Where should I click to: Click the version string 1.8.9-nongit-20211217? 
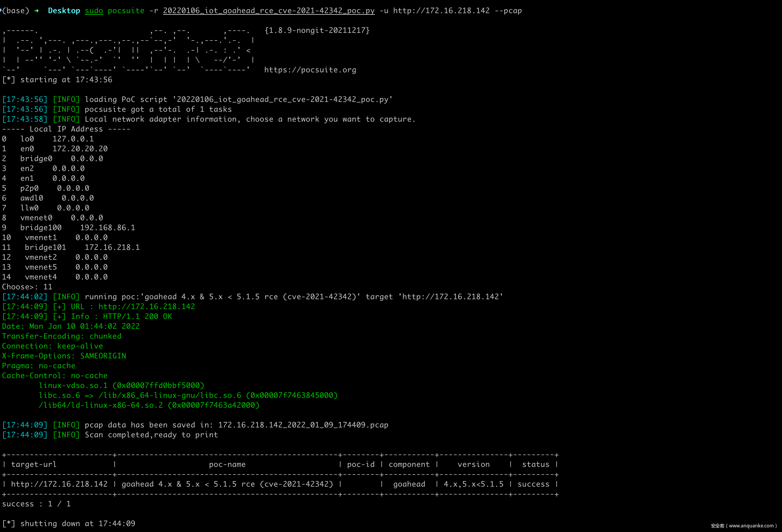(x=317, y=31)
